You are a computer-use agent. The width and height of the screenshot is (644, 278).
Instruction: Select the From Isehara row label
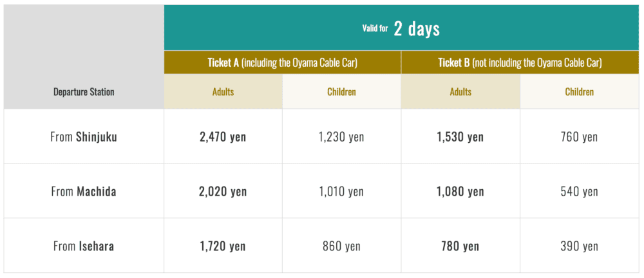coord(84,246)
